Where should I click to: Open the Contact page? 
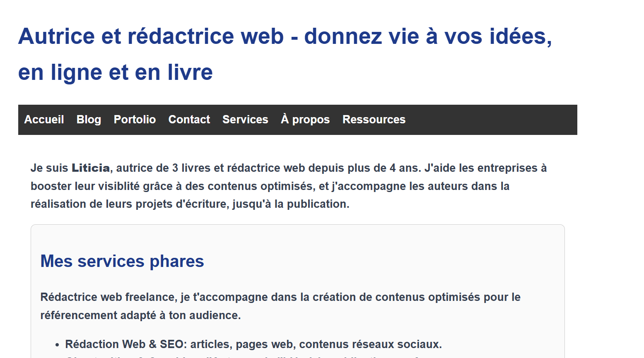point(189,120)
